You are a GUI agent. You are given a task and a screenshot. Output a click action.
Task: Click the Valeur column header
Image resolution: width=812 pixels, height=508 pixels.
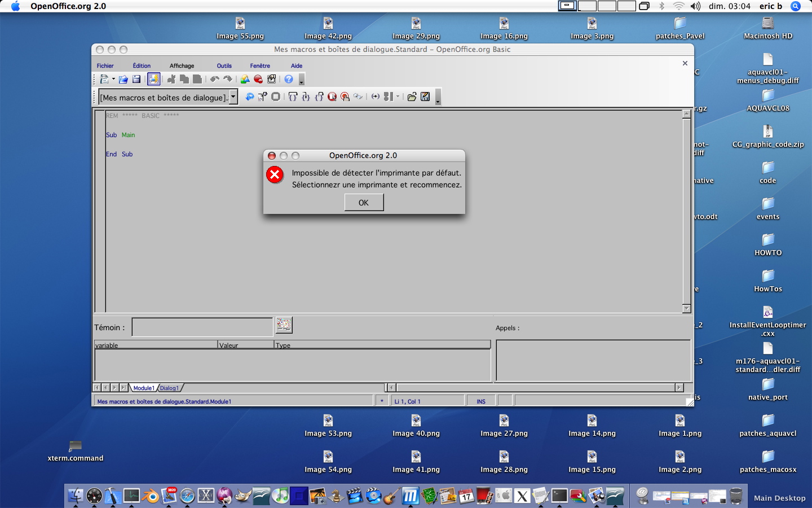tap(246, 345)
